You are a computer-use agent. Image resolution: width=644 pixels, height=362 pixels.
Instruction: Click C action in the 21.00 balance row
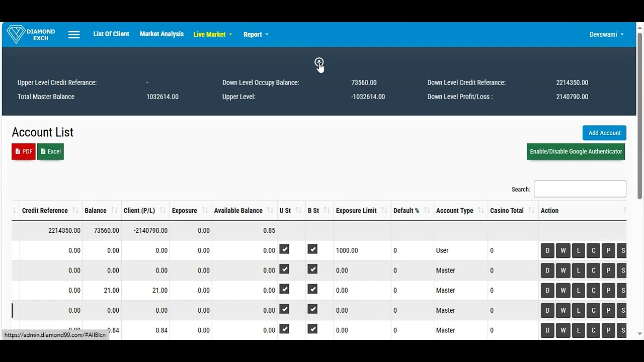(x=593, y=290)
